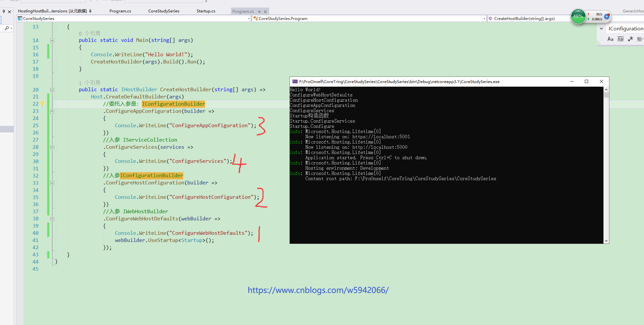This screenshot has height=325, width=644.
Task: Click the lightbulb quick actions icon on line 22
Action: point(42,104)
